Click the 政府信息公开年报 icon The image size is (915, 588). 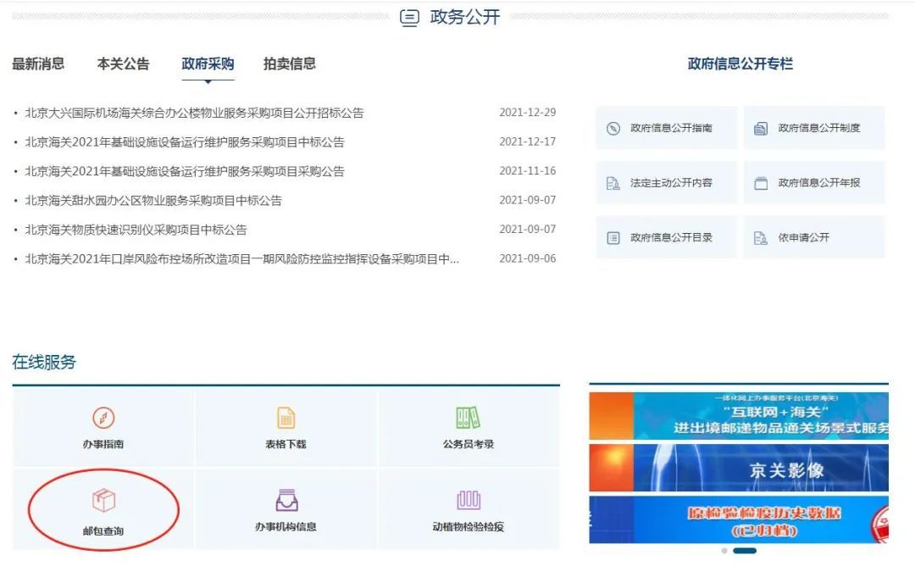[761, 183]
